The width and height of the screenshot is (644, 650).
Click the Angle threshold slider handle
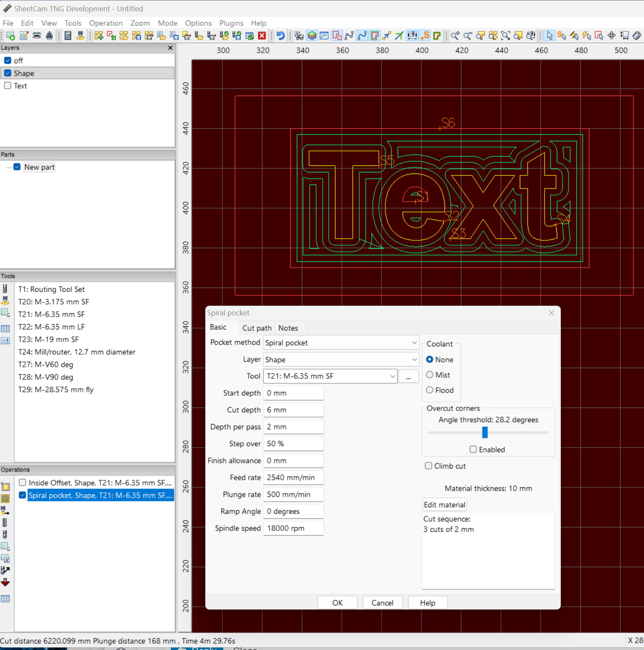coord(485,432)
